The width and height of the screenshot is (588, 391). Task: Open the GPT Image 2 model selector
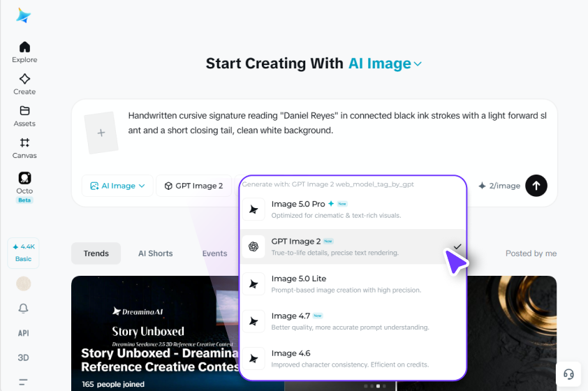click(194, 186)
